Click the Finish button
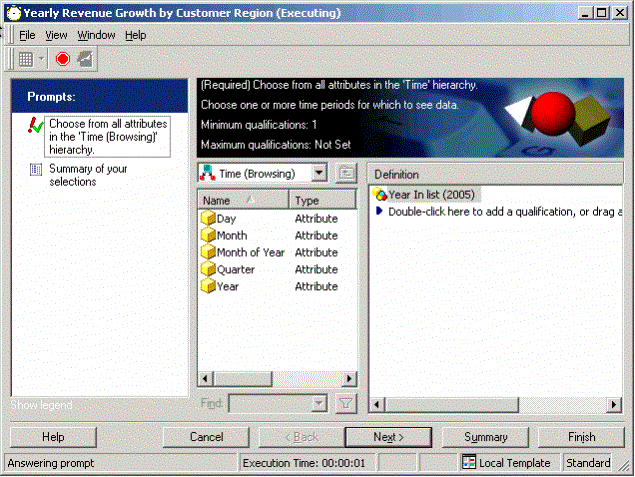The height and width of the screenshot is (477, 635). (x=581, y=437)
